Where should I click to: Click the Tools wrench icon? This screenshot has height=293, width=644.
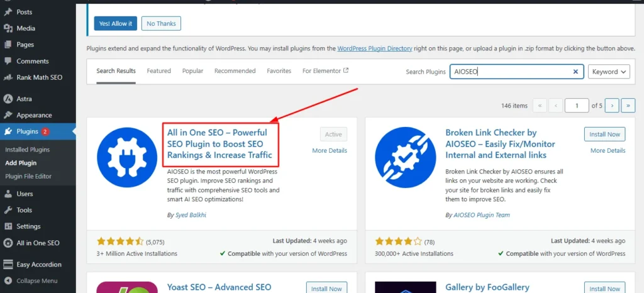8,210
